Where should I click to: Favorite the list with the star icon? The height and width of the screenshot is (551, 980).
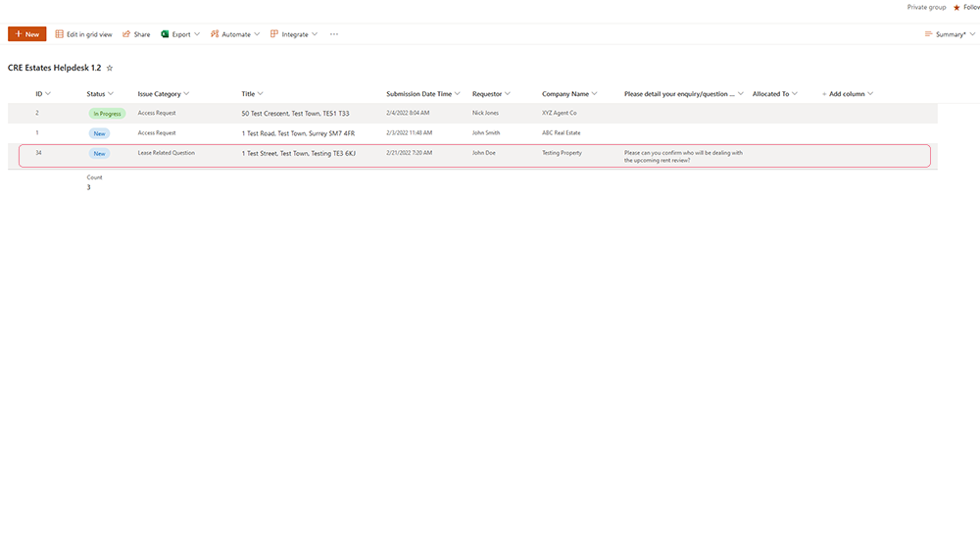(110, 69)
